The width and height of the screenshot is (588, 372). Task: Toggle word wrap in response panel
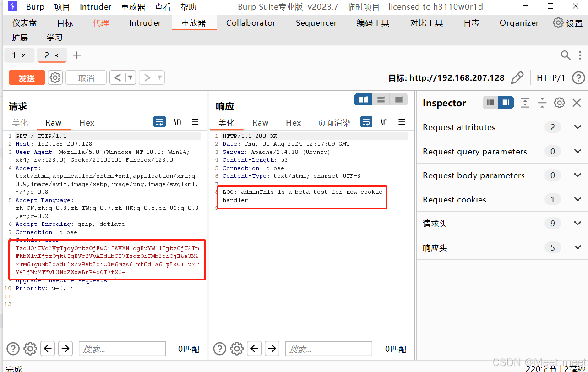[x=366, y=122]
